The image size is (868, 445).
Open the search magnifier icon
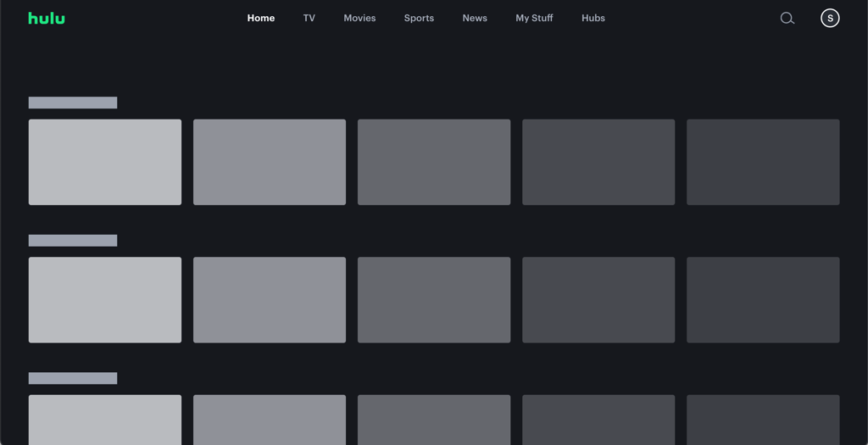point(787,19)
